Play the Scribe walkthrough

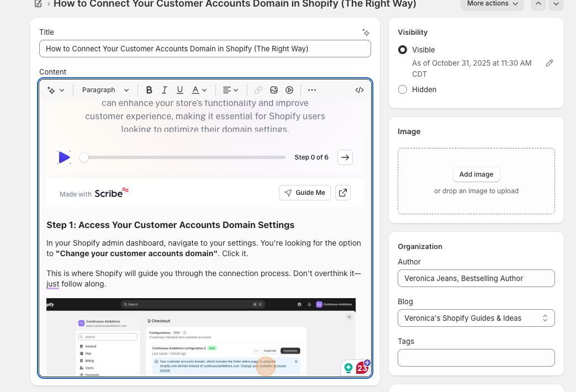(x=64, y=157)
